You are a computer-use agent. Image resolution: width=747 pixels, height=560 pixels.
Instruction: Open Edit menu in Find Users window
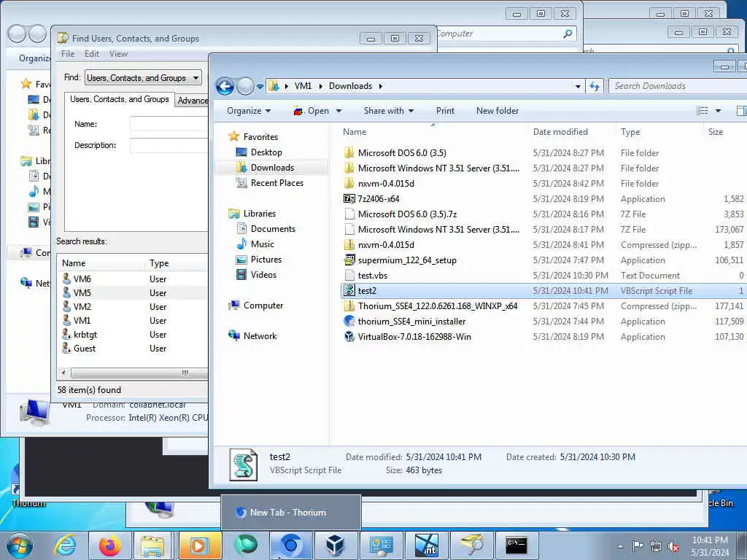91,54
